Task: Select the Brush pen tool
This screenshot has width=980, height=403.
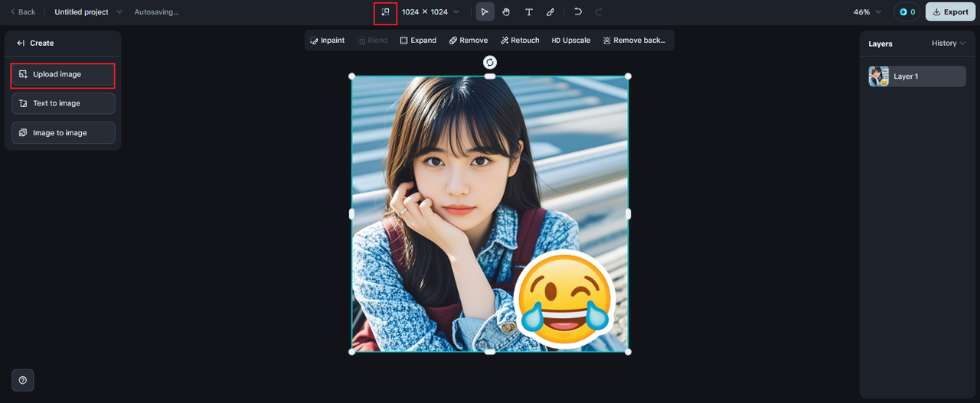Action: [550, 12]
